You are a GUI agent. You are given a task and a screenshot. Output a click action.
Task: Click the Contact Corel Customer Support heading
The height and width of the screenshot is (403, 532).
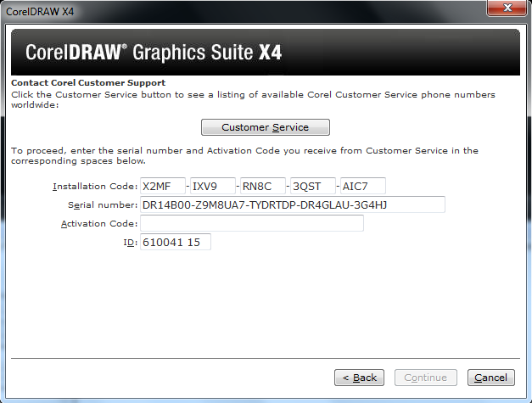pyautogui.click(x=88, y=83)
